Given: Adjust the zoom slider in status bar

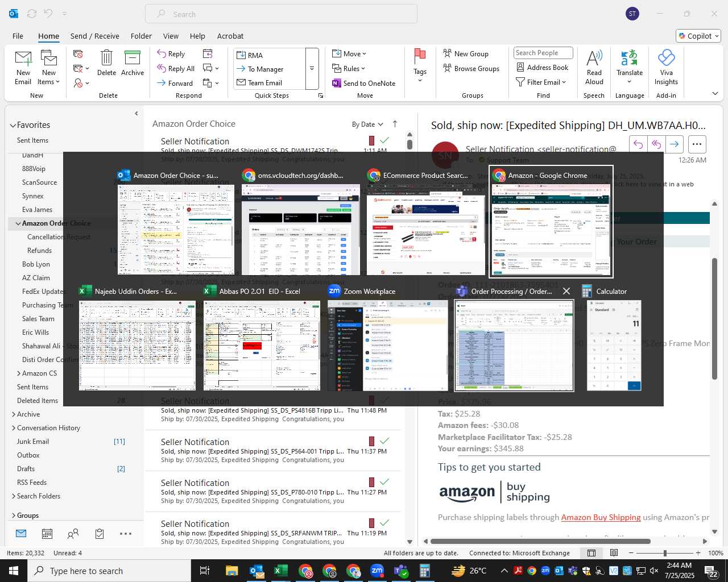Looking at the screenshot, I should pyautogui.click(x=665, y=553).
